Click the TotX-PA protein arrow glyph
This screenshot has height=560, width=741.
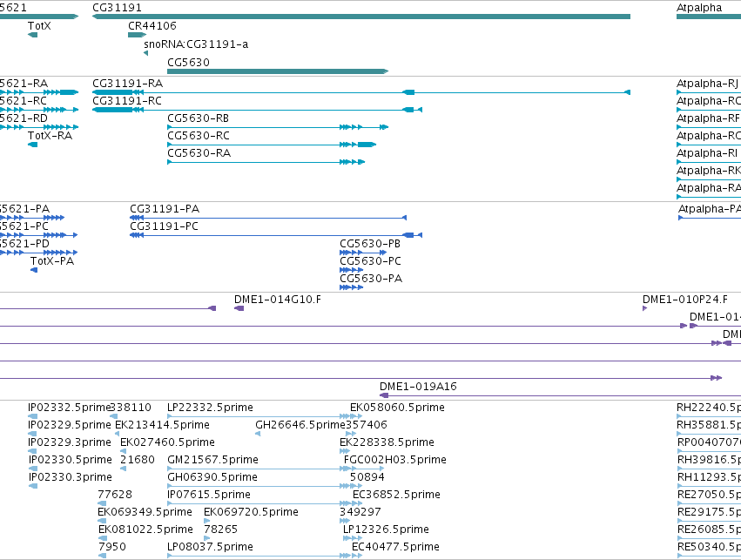tap(34, 270)
